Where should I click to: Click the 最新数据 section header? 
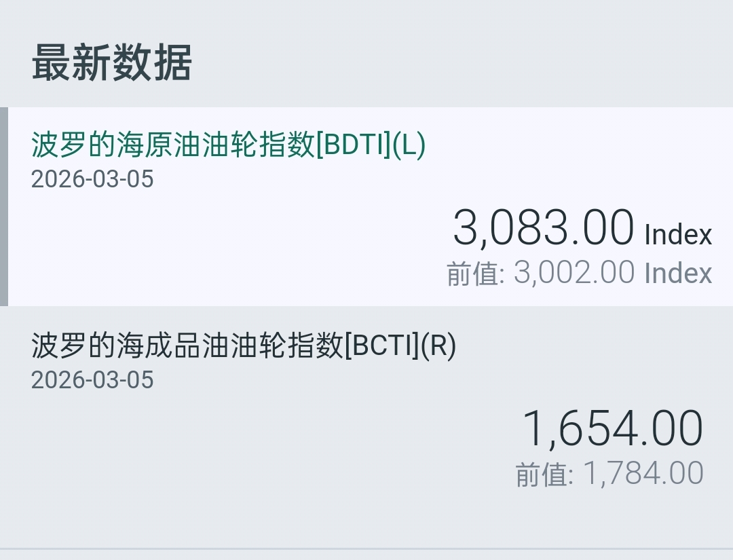(x=112, y=62)
